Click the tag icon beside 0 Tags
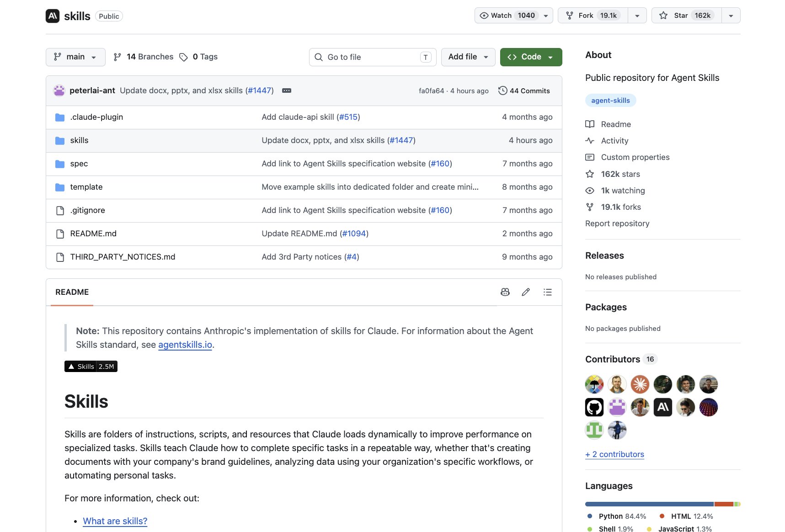This screenshot has width=785, height=532. point(183,57)
